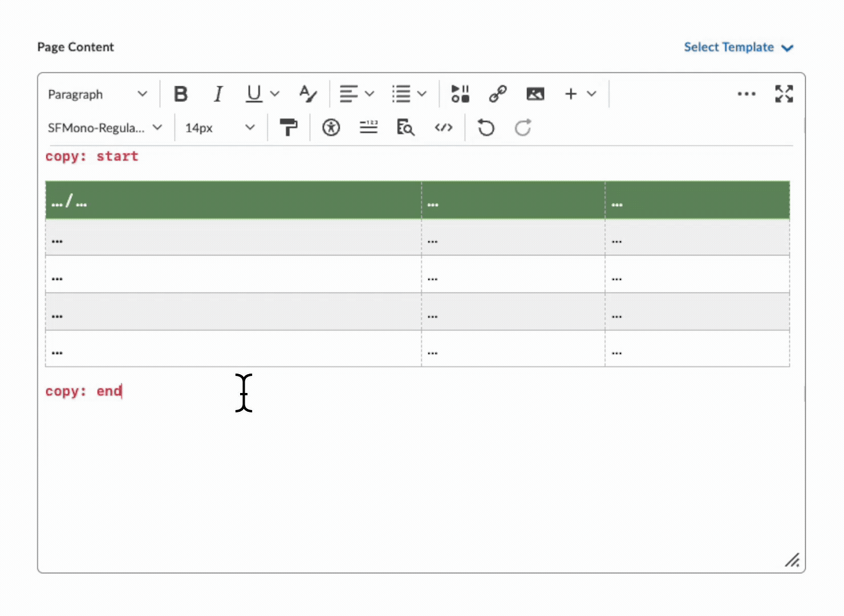Image resolution: width=844 pixels, height=616 pixels.
Task: Toggle bold formatting
Action: 181,94
